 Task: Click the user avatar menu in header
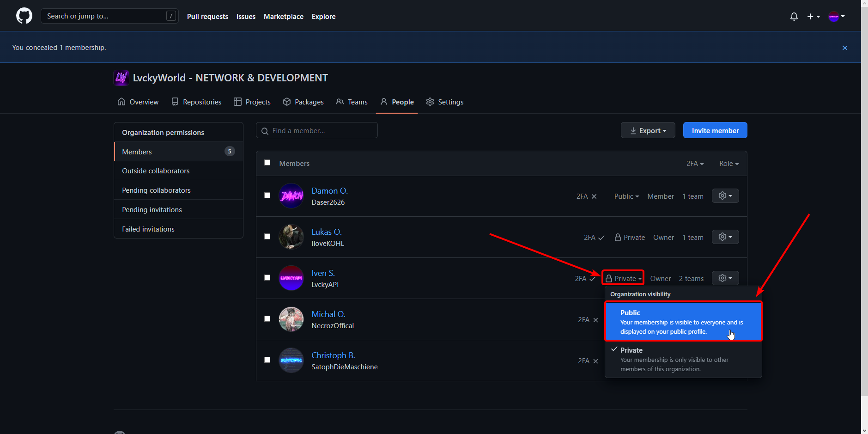coord(836,17)
